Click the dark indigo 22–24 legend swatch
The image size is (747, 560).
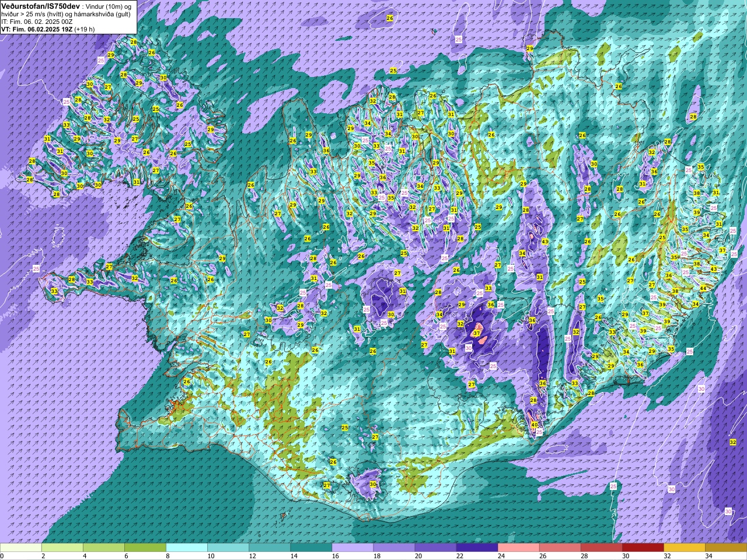[x=477, y=548]
